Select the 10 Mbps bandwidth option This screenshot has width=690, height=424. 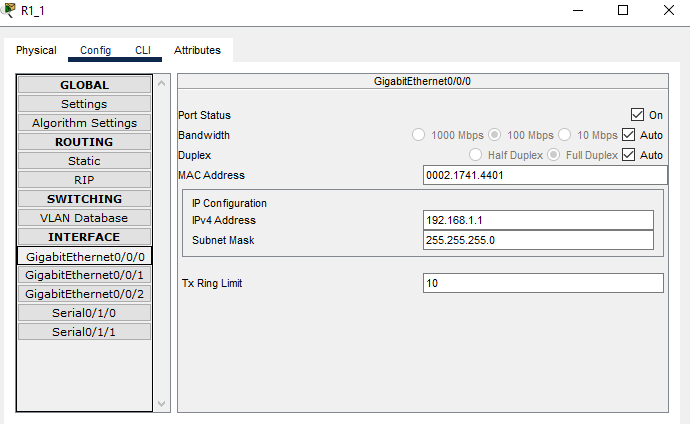pos(566,135)
